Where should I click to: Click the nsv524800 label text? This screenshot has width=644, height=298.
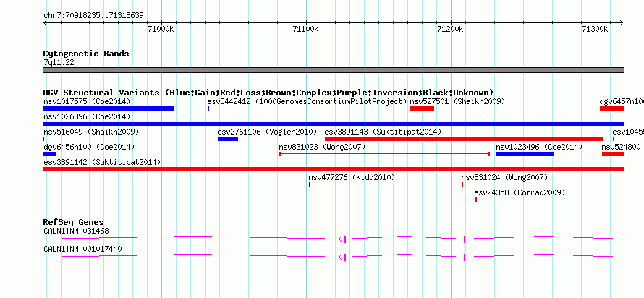pos(621,147)
